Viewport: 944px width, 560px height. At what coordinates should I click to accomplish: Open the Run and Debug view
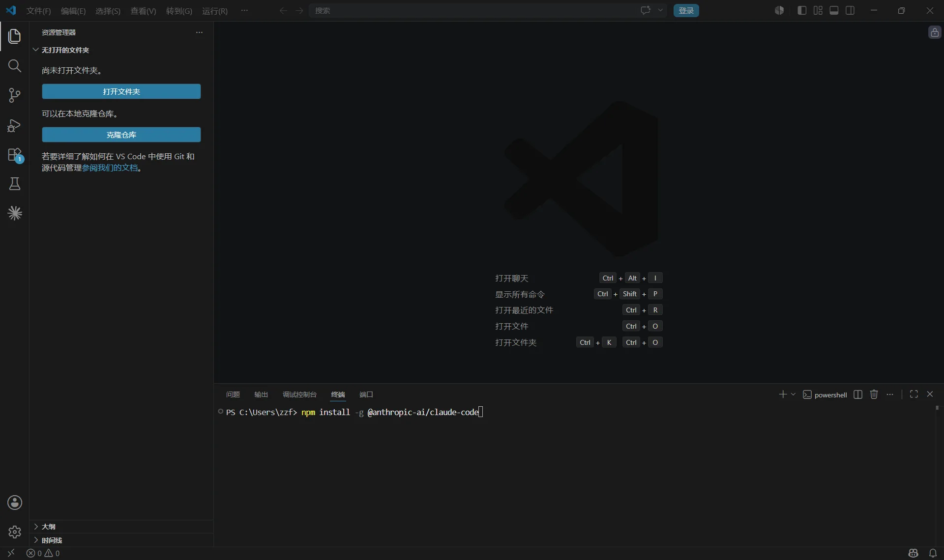[x=15, y=125]
